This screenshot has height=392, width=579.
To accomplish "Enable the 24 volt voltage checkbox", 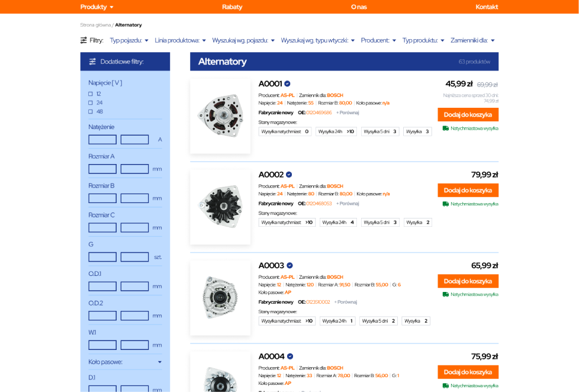I will [91, 102].
